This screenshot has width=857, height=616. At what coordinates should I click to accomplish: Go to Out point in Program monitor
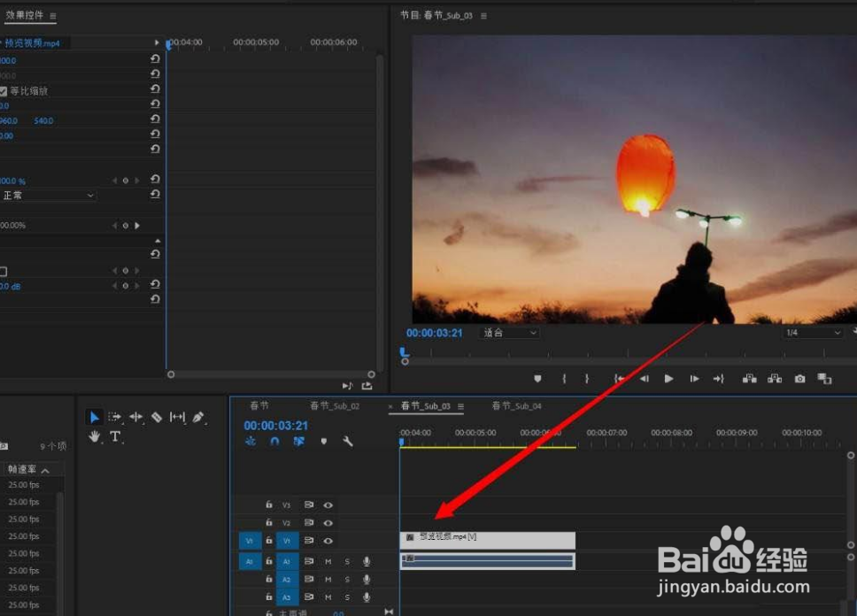point(719,379)
